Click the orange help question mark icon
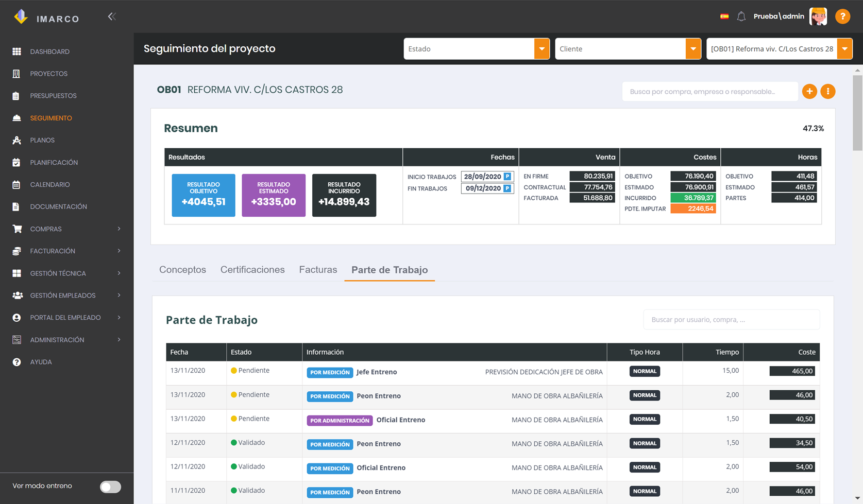The height and width of the screenshot is (504, 863). [x=842, y=16]
